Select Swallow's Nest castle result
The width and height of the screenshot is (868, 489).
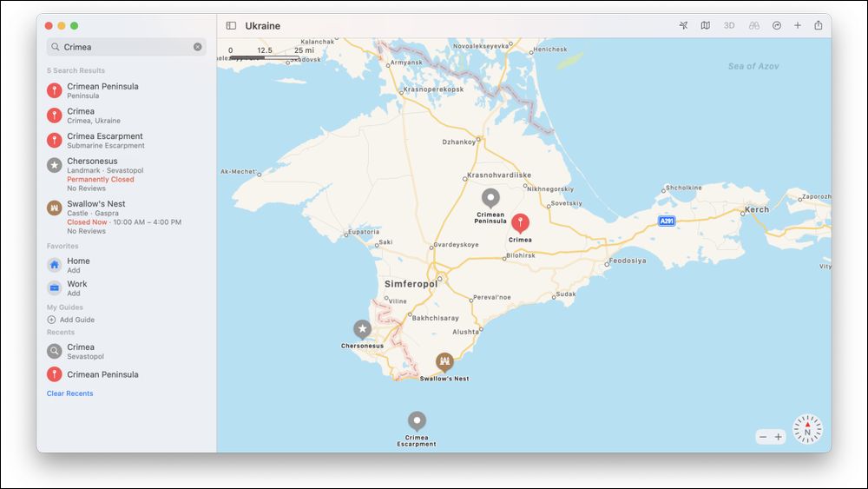click(126, 216)
